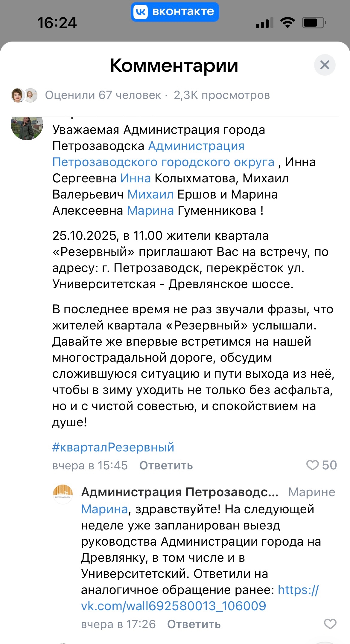
Task: View avatars of people who liked
Action: coord(24,95)
